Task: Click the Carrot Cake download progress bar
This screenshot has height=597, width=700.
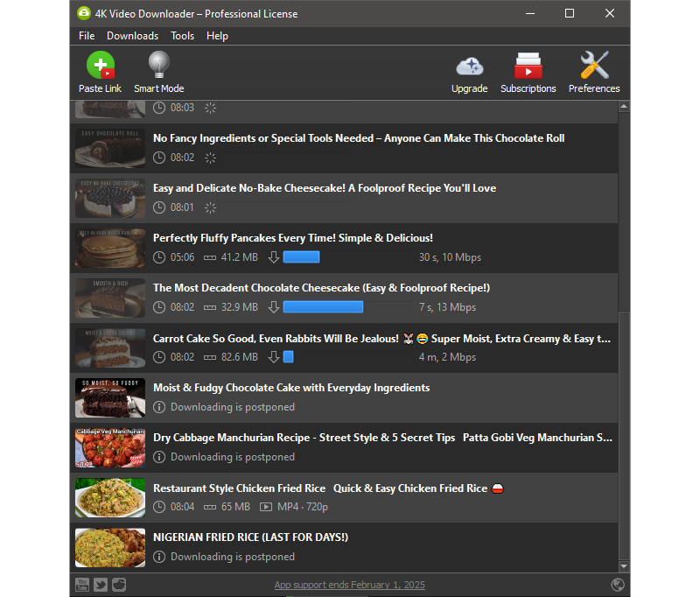Action: 290,357
